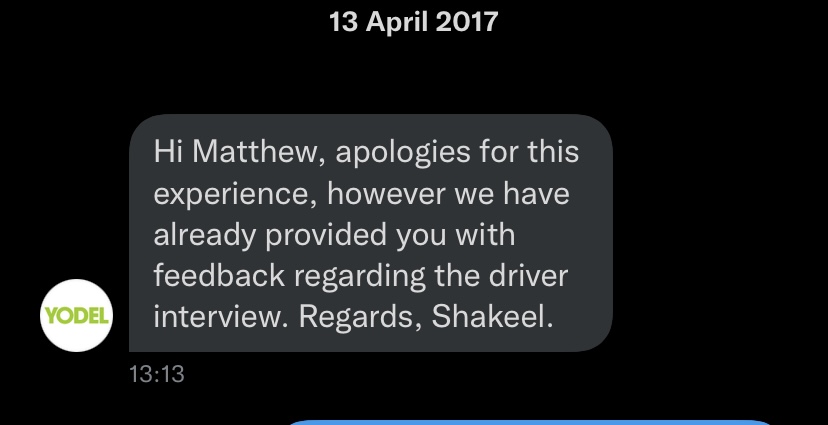This screenshot has height=425, width=828.
Task: Click the word "provided" in the message
Action: [326, 236]
